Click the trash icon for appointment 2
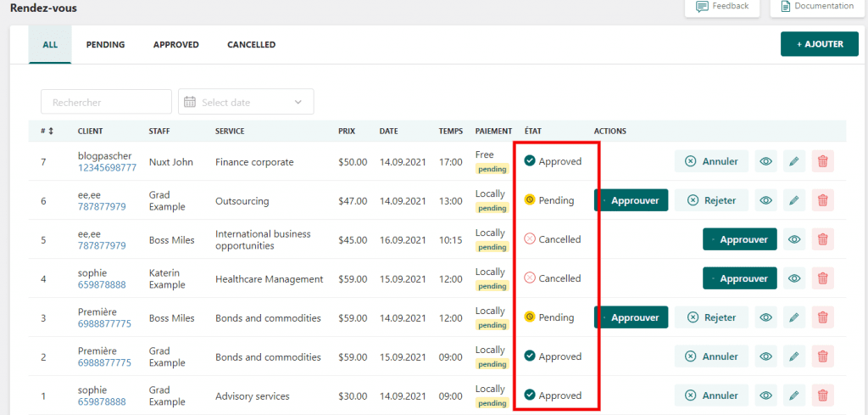The image size is (868, 415). click(821, 356)
